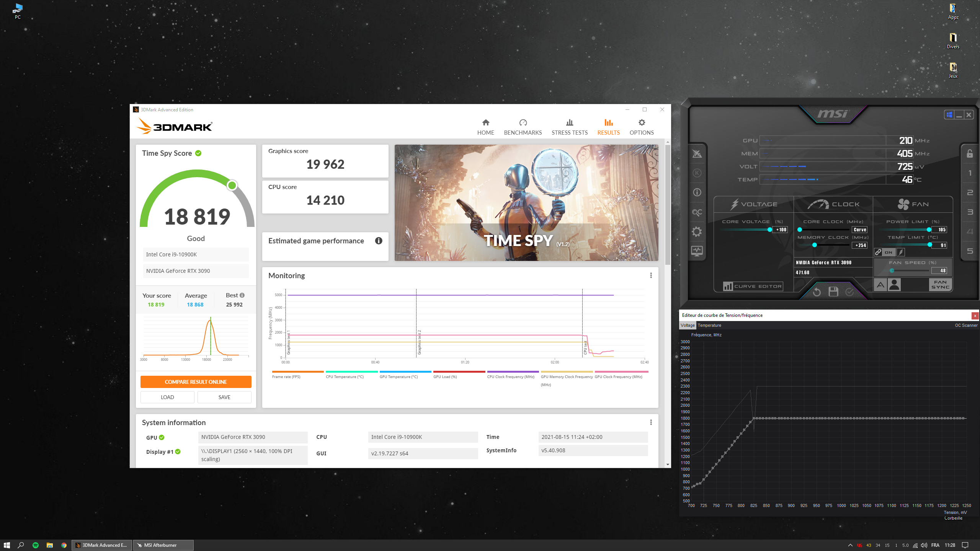Viewport: 980px width, 551px height.
Task: Open the Afterburner information icon
Action: click(x=697, y=192)
